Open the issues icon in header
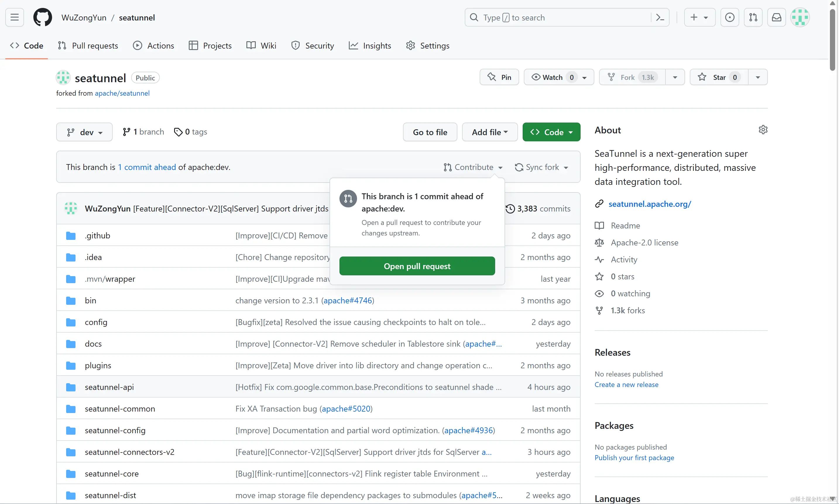The image size is (839, 504). point(729,17)
